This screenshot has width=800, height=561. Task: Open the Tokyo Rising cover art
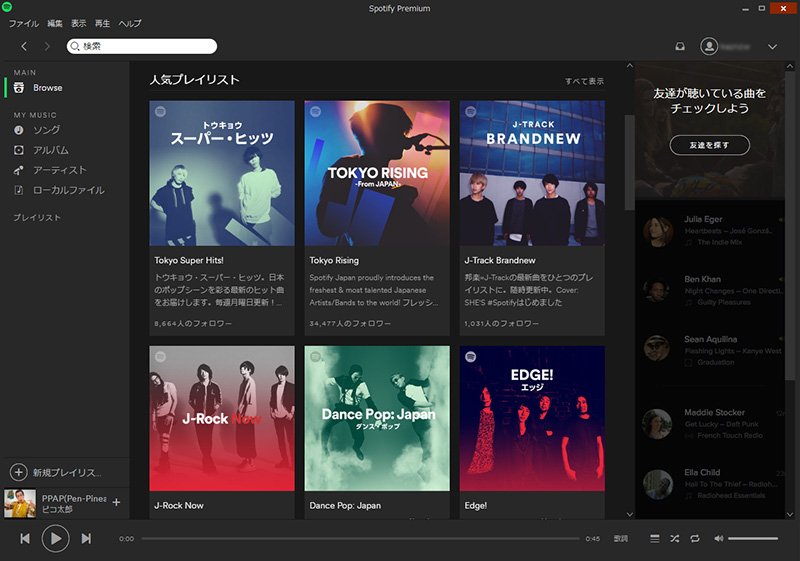point(377,173)
